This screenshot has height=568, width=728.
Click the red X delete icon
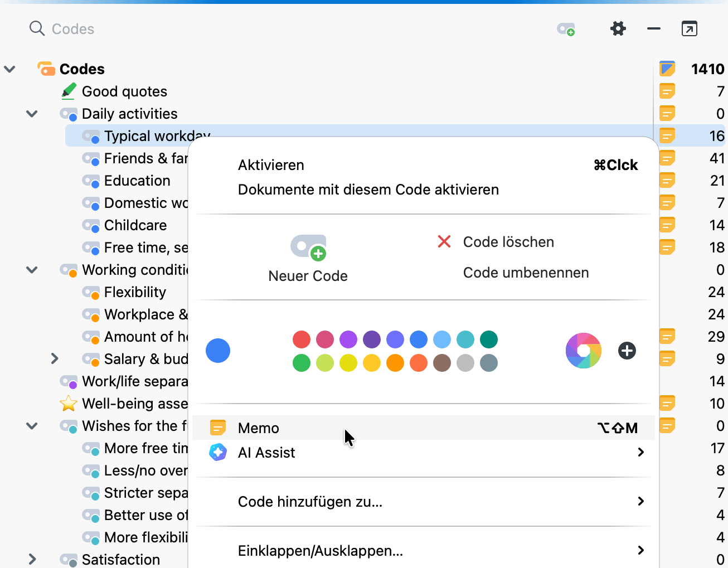pos(444,241)
